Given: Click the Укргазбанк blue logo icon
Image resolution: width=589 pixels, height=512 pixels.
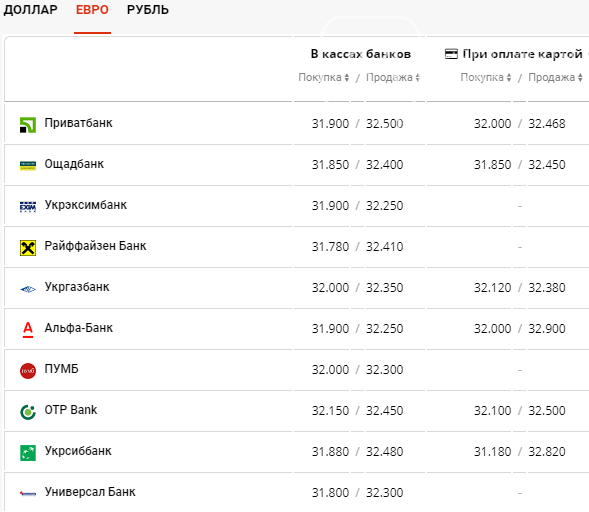Looking at the screenshot, I should tap(28, 289).
